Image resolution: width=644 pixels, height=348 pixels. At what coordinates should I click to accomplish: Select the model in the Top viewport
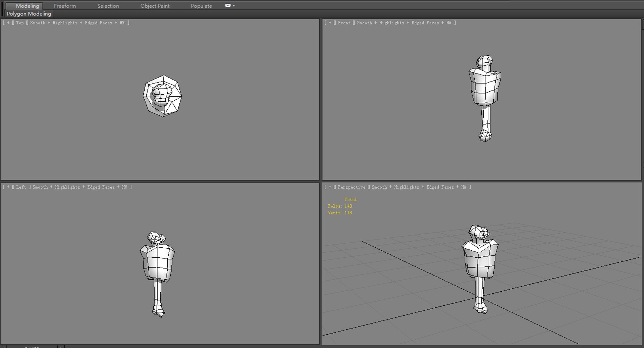[163, 96]
